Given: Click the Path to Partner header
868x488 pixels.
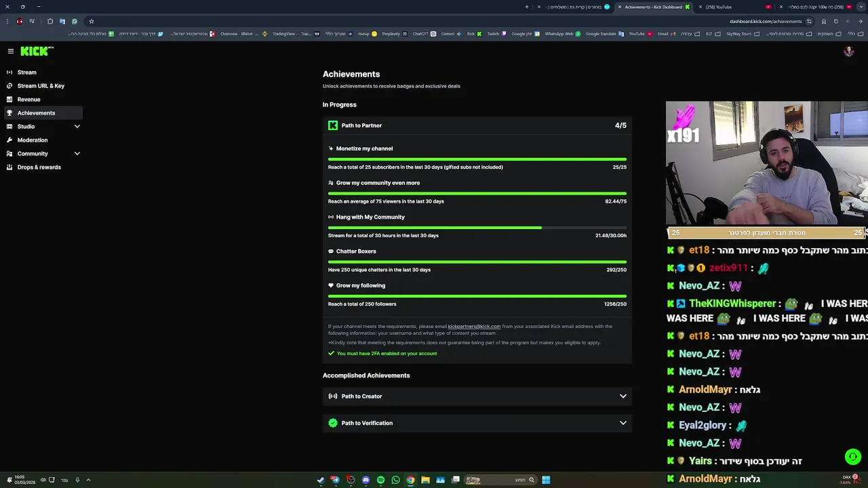Looking at the screenshot, I should [x=477, y=125].
